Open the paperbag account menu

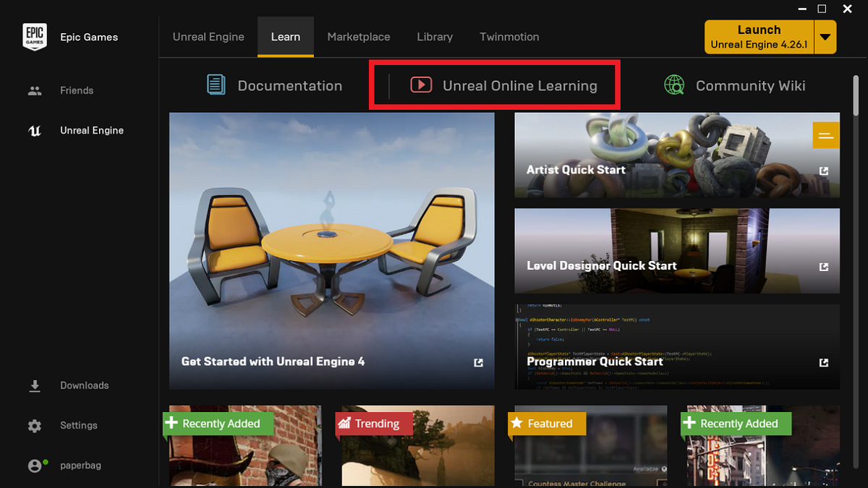pyautogui.click(x=80, y=466)
